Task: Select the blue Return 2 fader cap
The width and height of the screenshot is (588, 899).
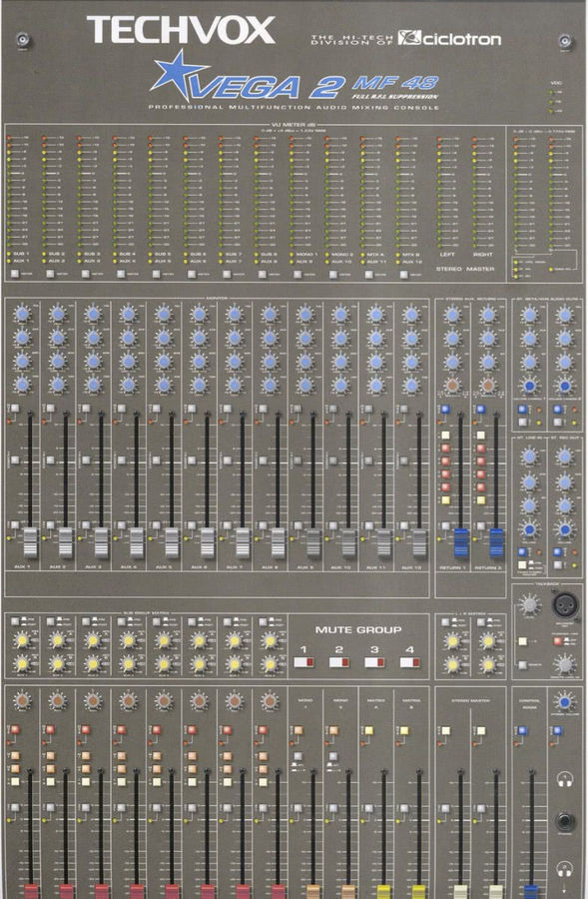Action: coord(497,542)
